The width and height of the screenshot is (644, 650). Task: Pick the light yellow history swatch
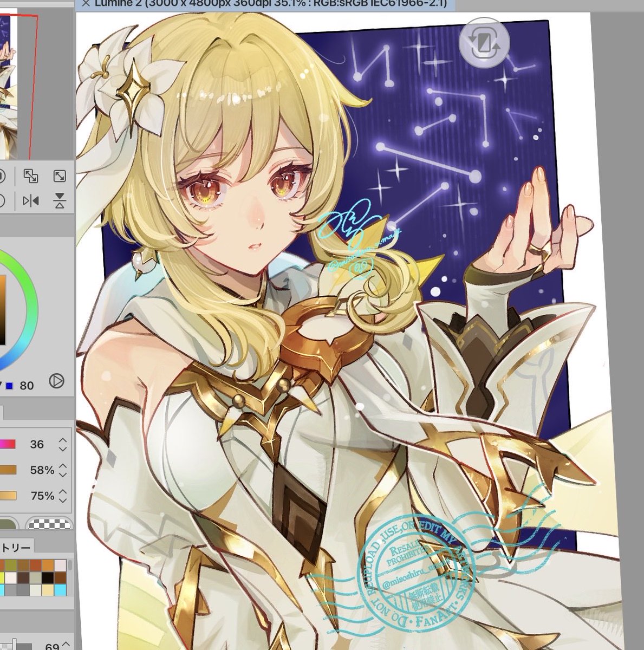(x=48, y=590)
